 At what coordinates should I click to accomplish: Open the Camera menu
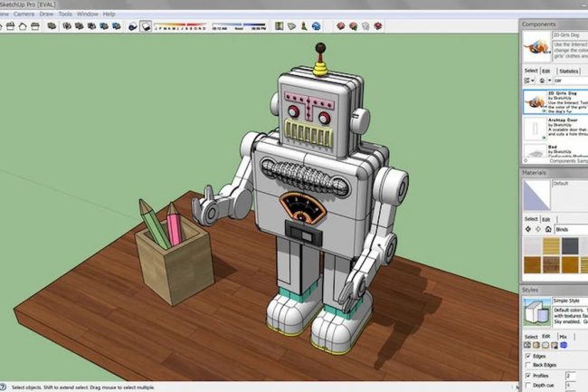pos(24,14)
